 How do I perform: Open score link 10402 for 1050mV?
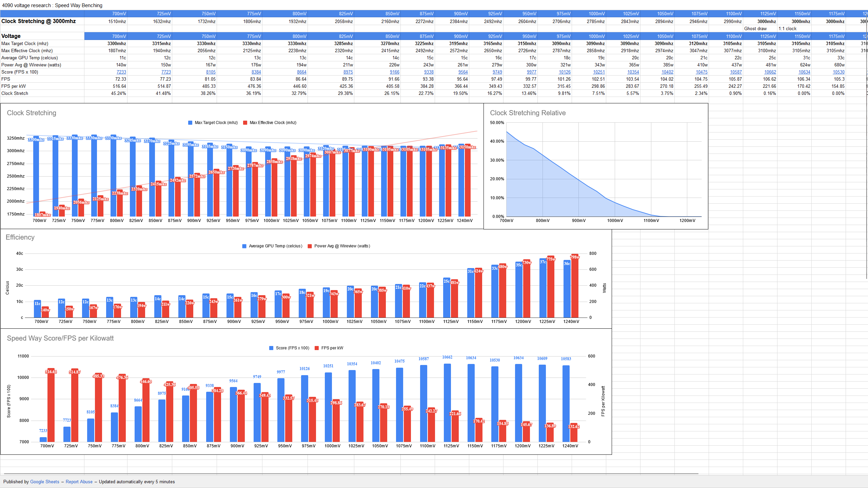coord(667,72)
